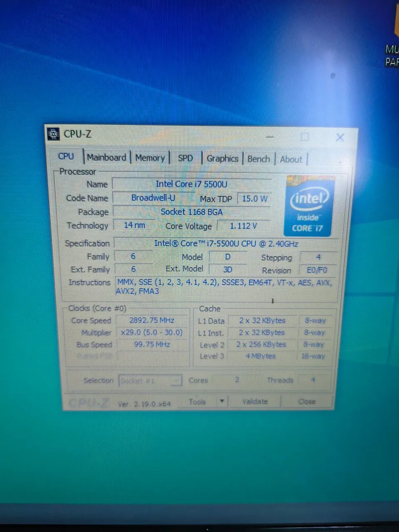
Task: Click the version label Ver. 2.19.0.x64
Action: coord(144,404)
